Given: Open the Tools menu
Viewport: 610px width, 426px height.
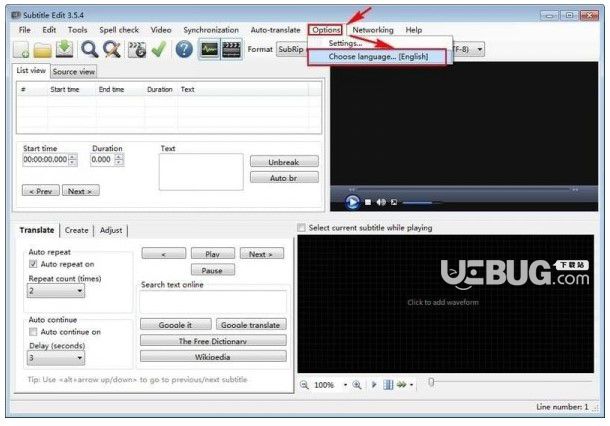Looking at the screenshot, I should pyautogui.click(x=77, y=30).
